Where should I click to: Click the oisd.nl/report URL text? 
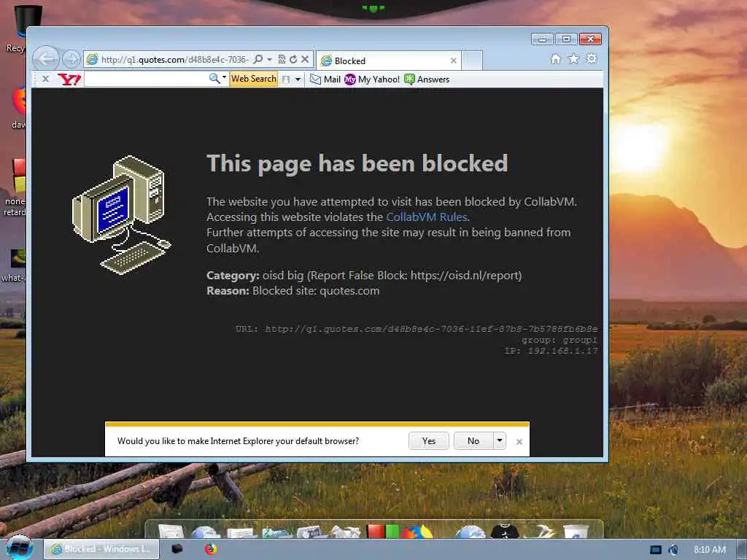(x=465, y=275)
